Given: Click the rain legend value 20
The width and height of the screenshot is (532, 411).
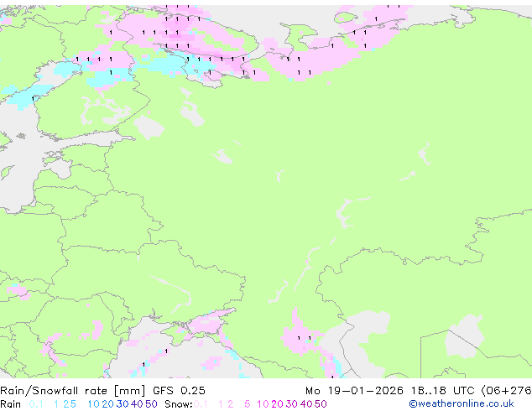Looking at the screenshot, I should pos(108,404).
